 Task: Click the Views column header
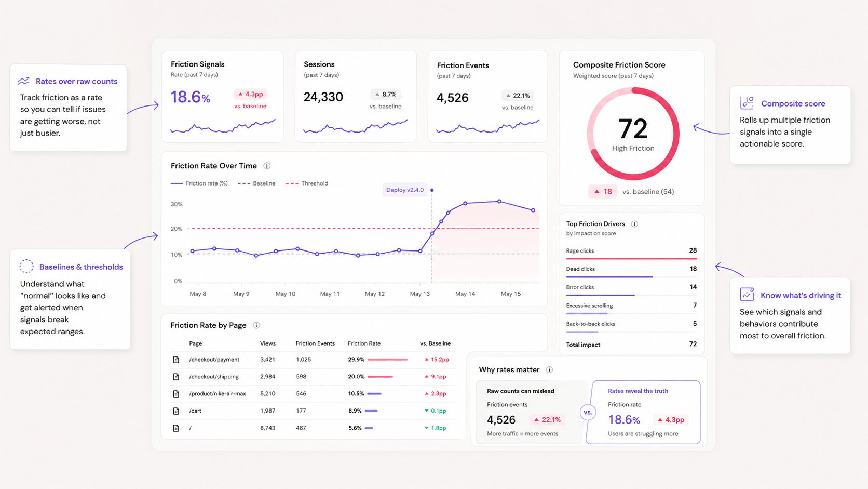(268, 343)
